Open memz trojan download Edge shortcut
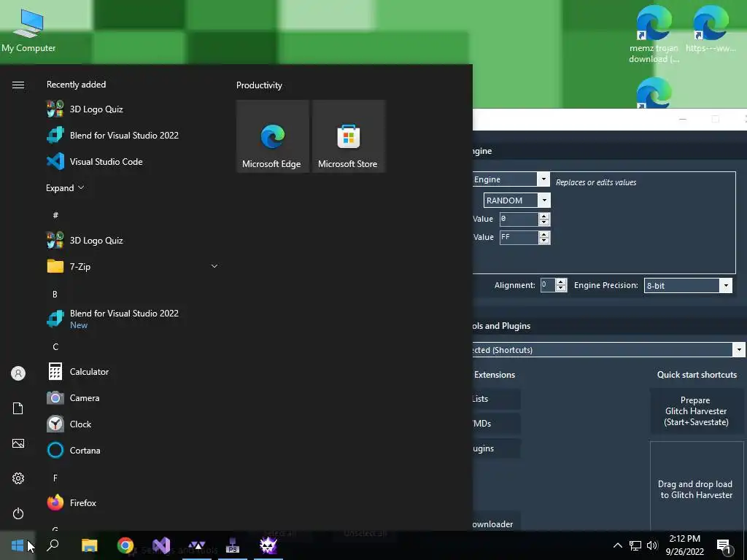The image size is (747, 560). [654, 34]
